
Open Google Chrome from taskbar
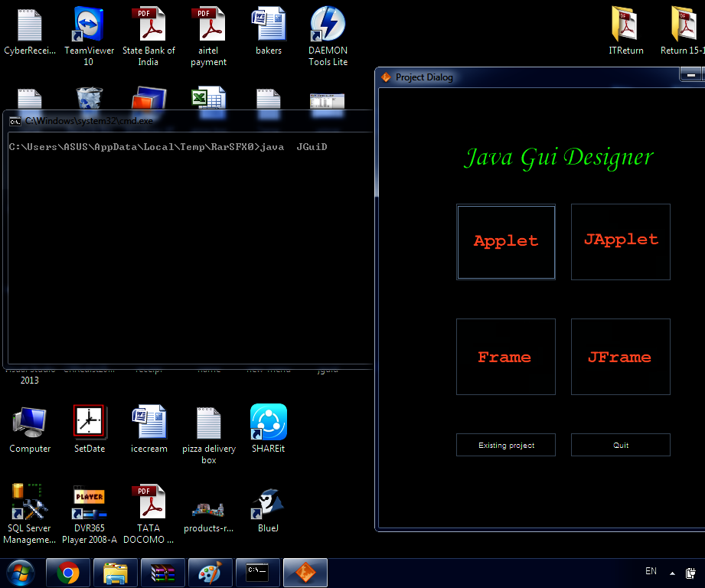[x=68, y=573]
